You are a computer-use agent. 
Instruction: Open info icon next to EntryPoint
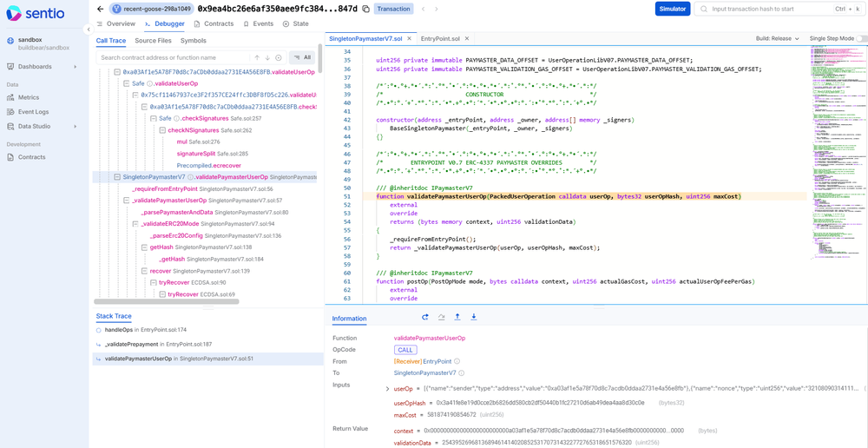(x=457, y=361)
